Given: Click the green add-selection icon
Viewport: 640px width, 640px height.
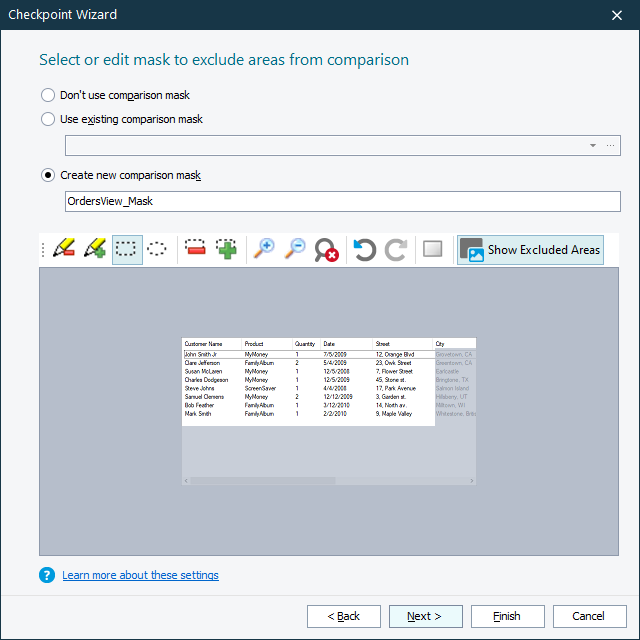Looking at the screenshot, I should click(x=227, y=249).
